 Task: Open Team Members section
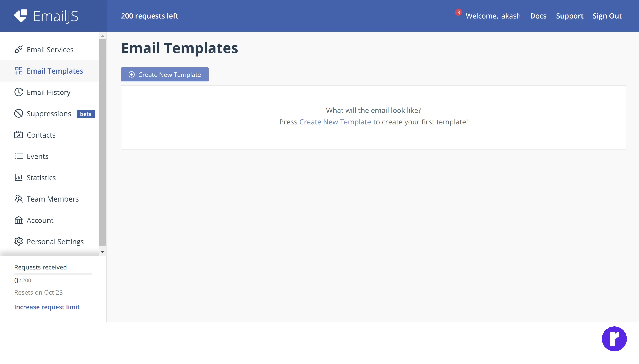(x=50, y=199)
